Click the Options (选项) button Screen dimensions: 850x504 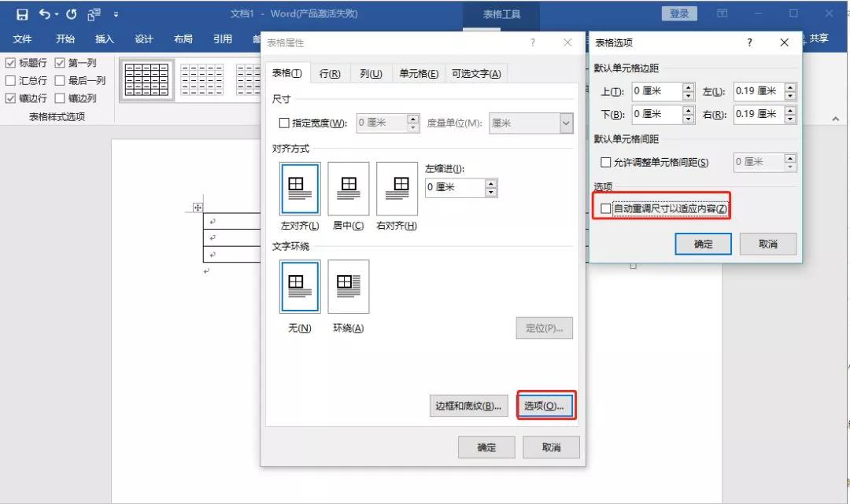click(545, 406)
